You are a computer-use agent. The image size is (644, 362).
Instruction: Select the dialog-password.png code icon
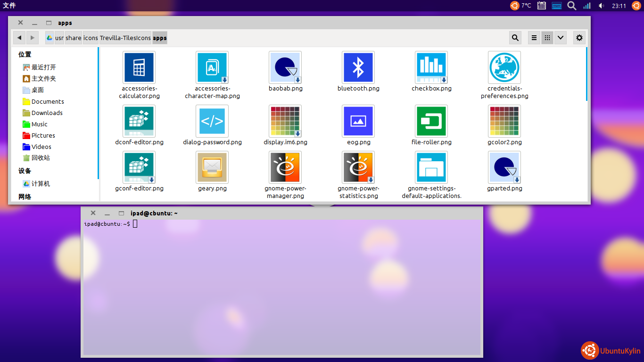click(x=212, y=121)
